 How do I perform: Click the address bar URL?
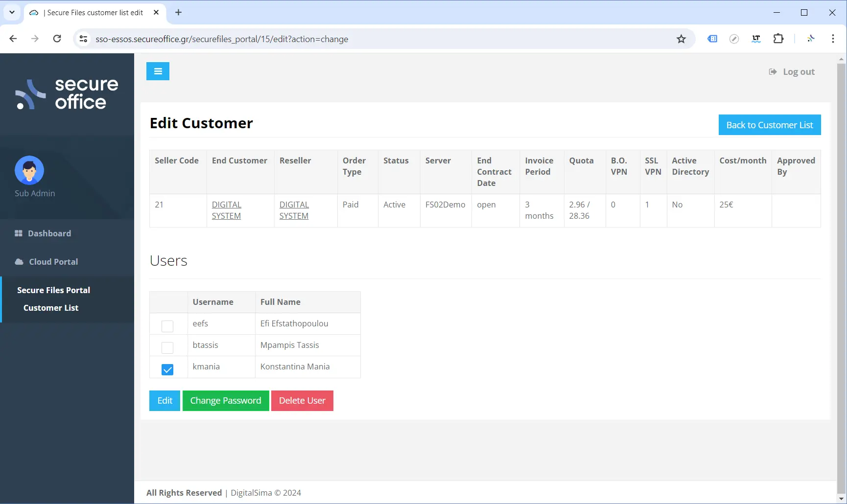(x=222, y=39)
